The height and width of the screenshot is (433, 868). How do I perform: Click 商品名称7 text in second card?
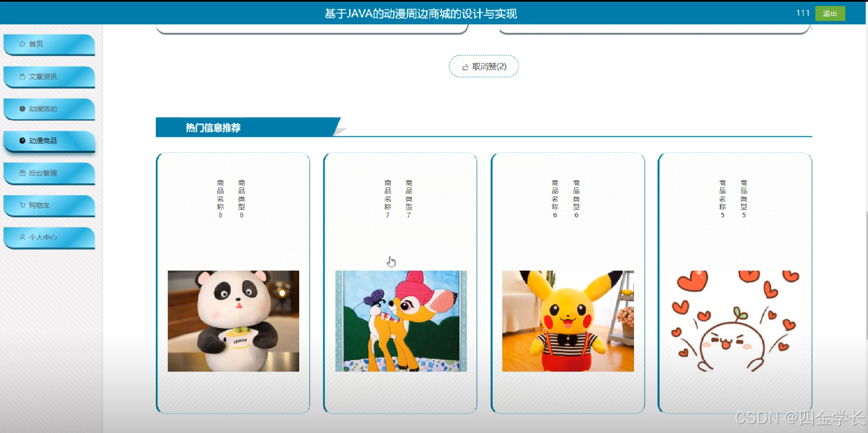388,199
